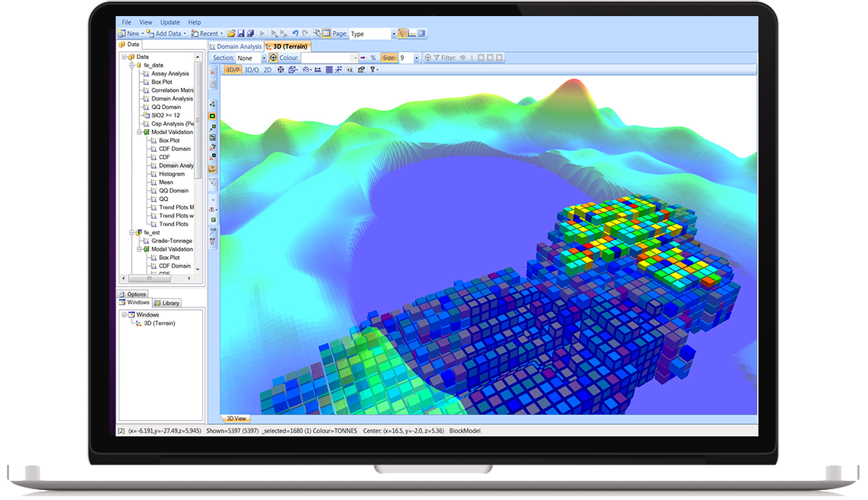
Task: Toggle 3D/P perspective view mode
Action: click(x=232, y=70)
